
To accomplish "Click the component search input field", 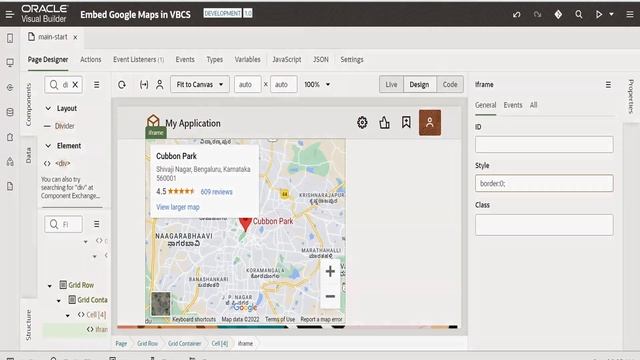I will (x=64, y=84).
